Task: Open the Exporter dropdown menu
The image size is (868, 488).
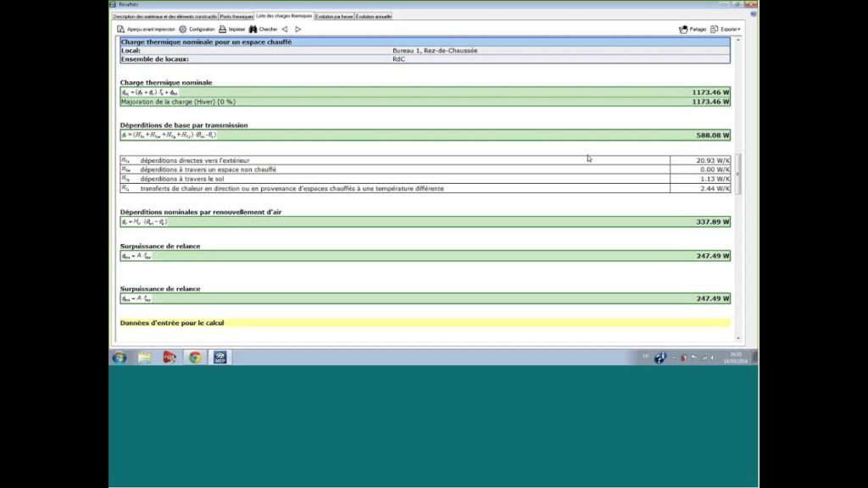Action: click(726, 29)
